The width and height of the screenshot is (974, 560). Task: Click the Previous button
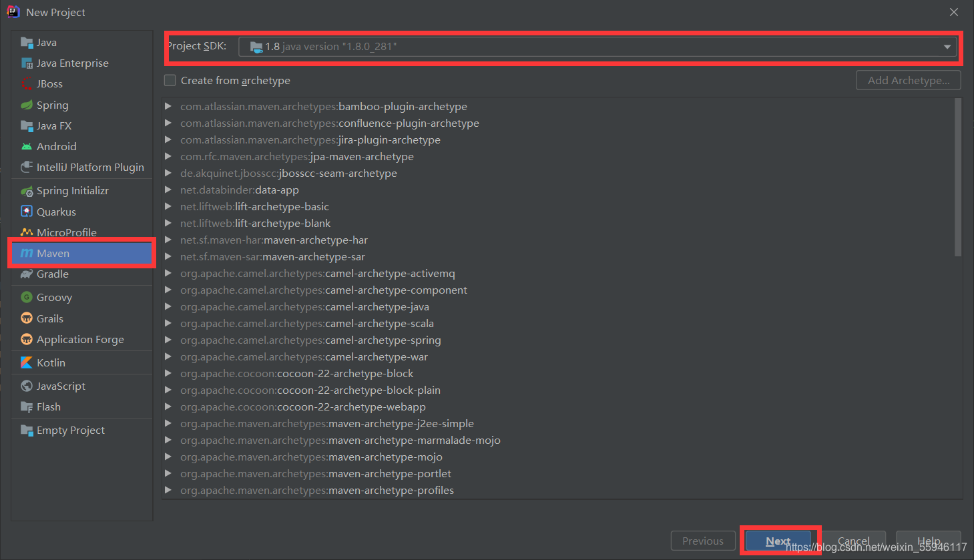[703, 541]
